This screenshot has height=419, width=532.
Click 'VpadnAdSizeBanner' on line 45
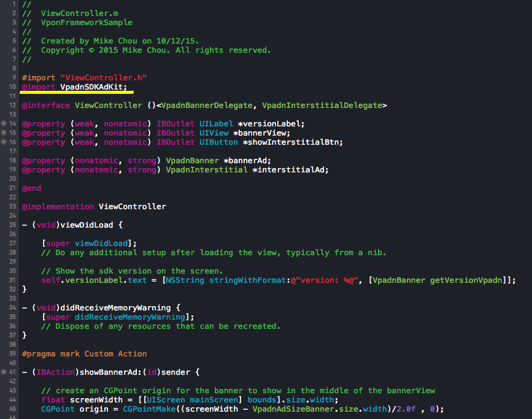tap(293, 409)
